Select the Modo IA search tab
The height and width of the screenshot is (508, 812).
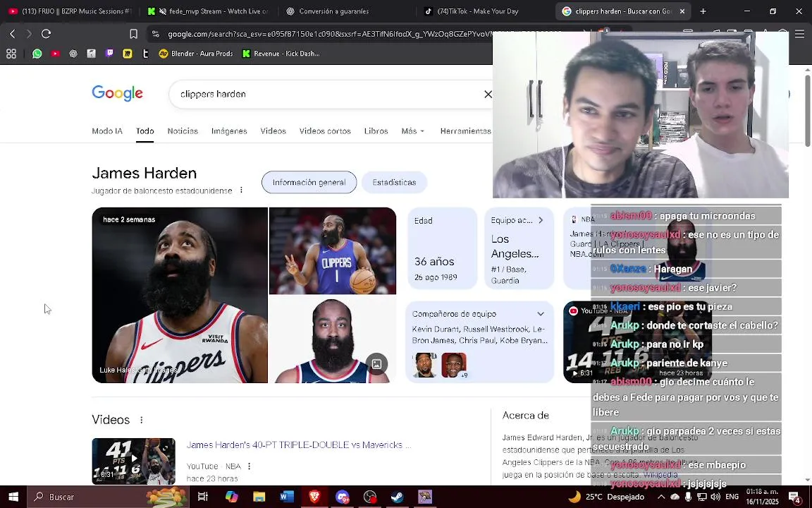[107, 131]
